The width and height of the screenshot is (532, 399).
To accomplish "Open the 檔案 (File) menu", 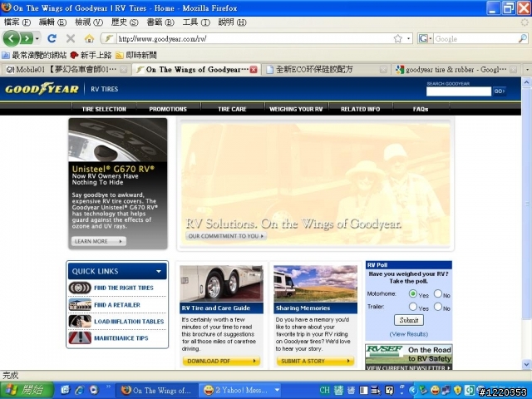I will 17,22.
